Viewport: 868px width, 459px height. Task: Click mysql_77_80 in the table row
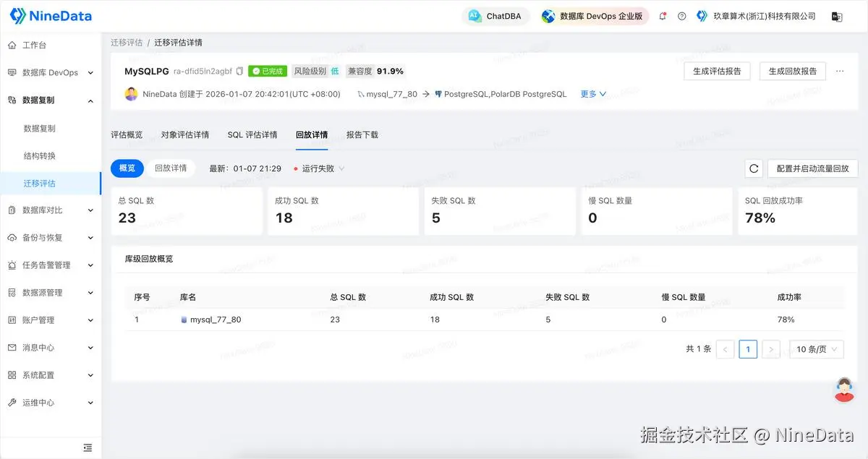[x=216, y=319]
